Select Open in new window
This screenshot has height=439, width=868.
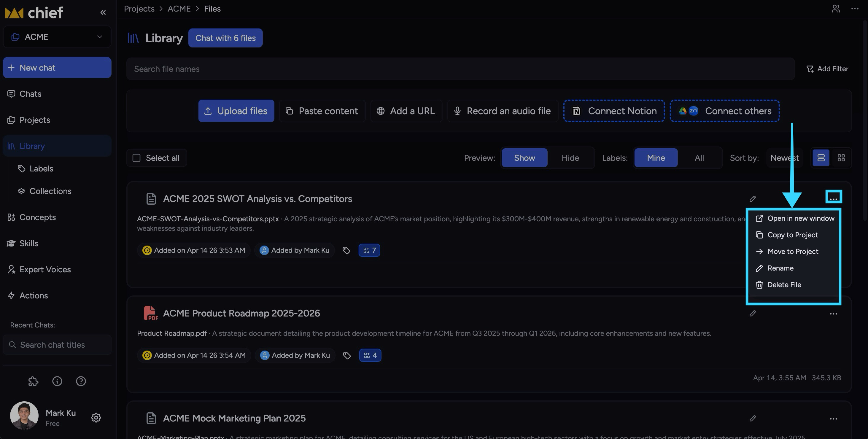click(x=794, y=218)
